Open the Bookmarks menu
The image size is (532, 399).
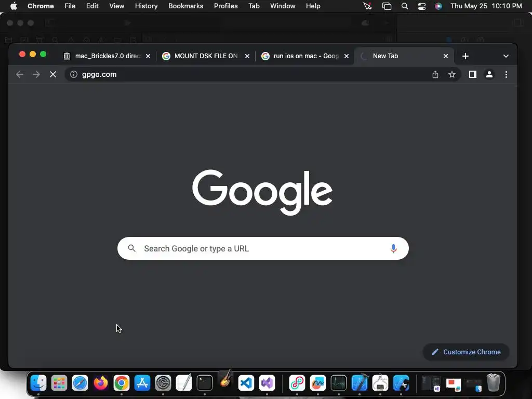click(186, 6)
